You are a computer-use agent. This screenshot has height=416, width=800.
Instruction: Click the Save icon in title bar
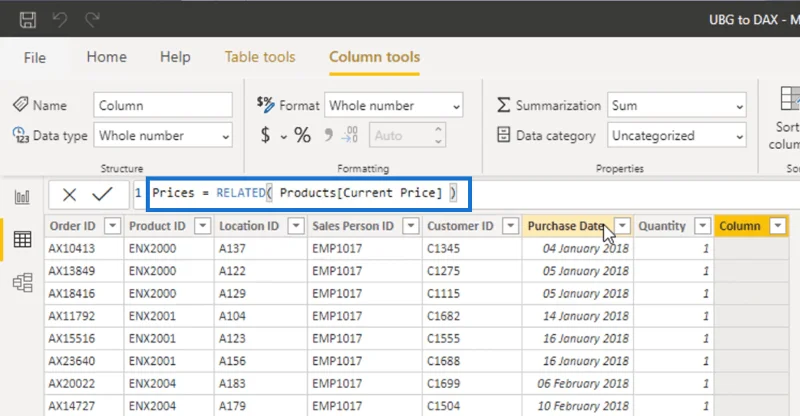tap(28, 20)
